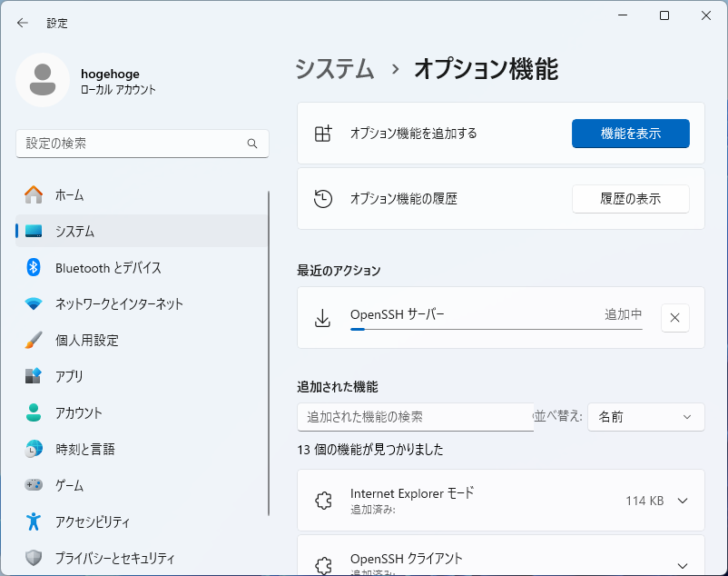This screenshot has height=576, width=728.
Task: Click the Accessibility figure icon
Action: tap(34, 521)
